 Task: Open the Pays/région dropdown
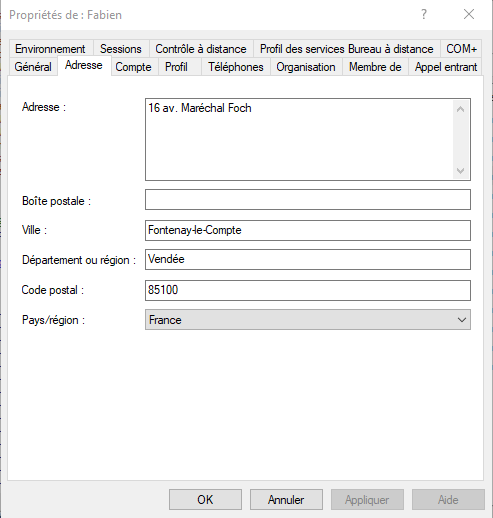click(x=308, y=320)
